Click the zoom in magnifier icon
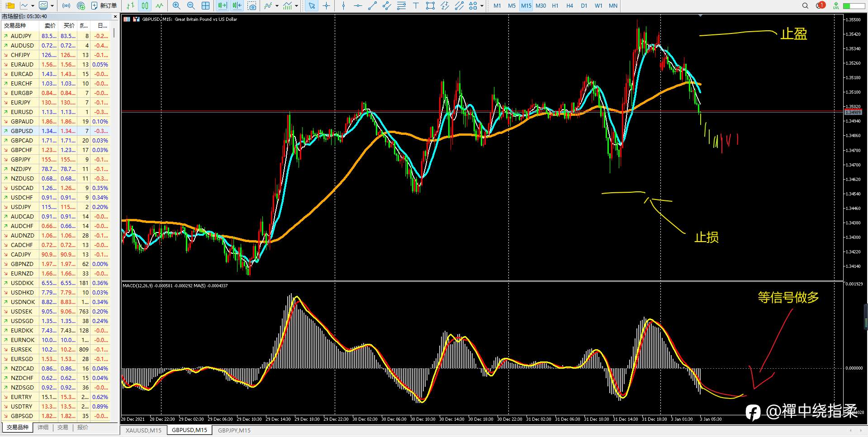The height and width of the screenshot is (437, 868). point(176,6)
